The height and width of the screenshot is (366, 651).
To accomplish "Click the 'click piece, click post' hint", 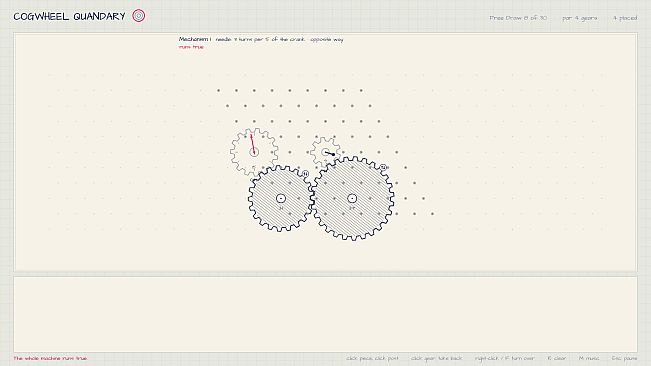I will 372,358.
